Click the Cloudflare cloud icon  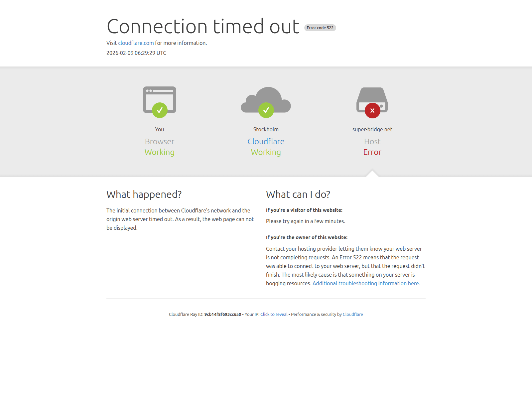click(266, 100)
